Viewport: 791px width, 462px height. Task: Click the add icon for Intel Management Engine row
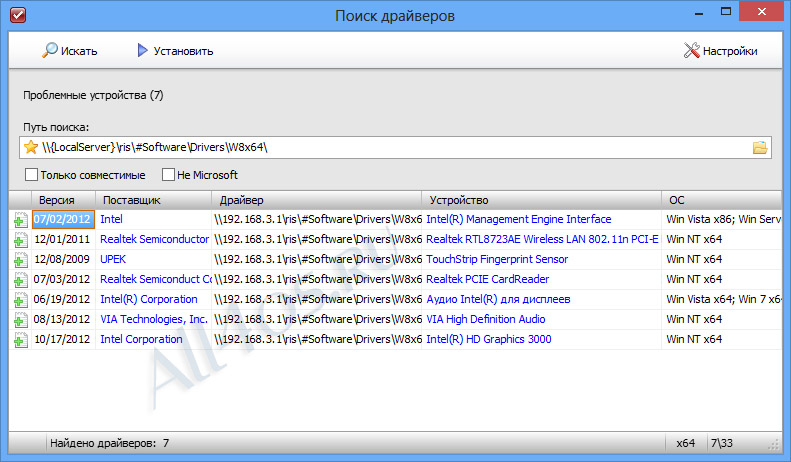[x=20, y=220]
